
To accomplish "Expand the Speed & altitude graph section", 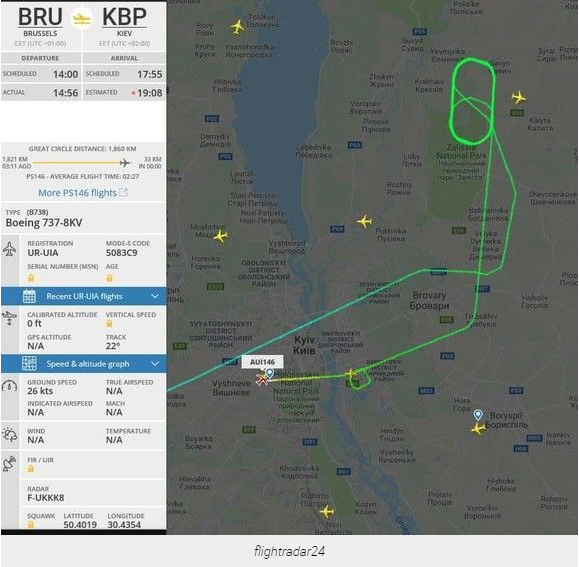I will coord(83,364).
